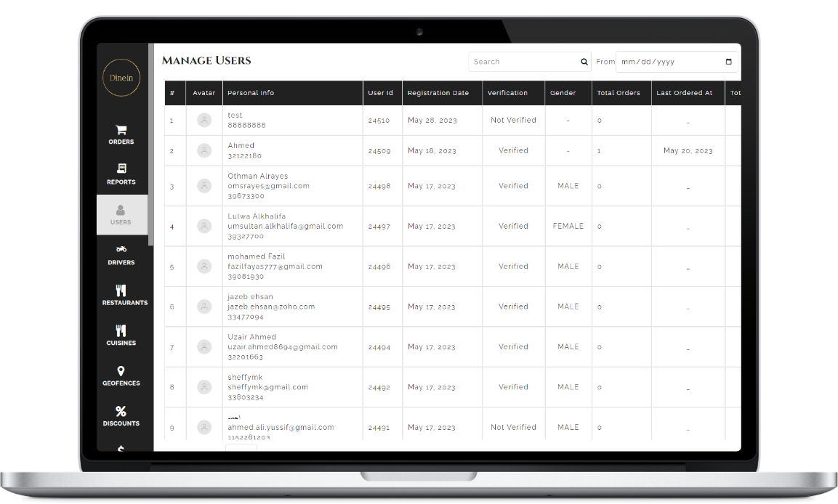Click the search magnifier icon
This screenshot has height=504, width=838.
[584, 62]
